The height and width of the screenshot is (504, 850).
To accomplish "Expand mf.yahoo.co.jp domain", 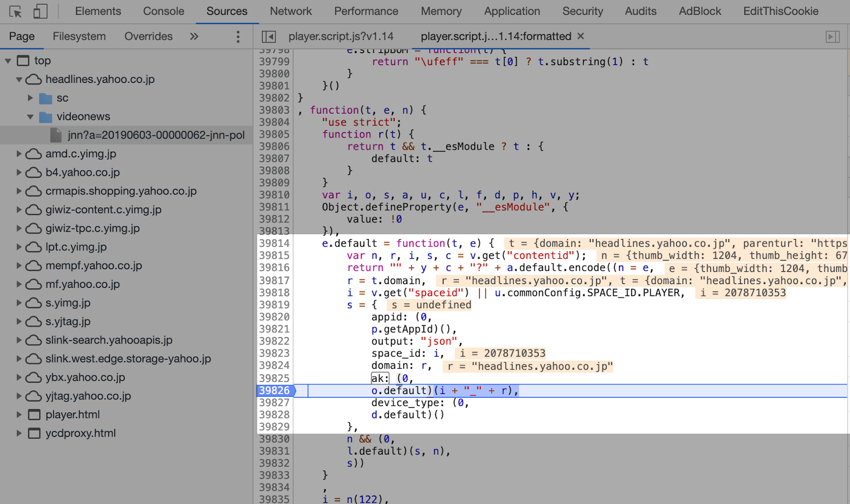I will (19, 284).
